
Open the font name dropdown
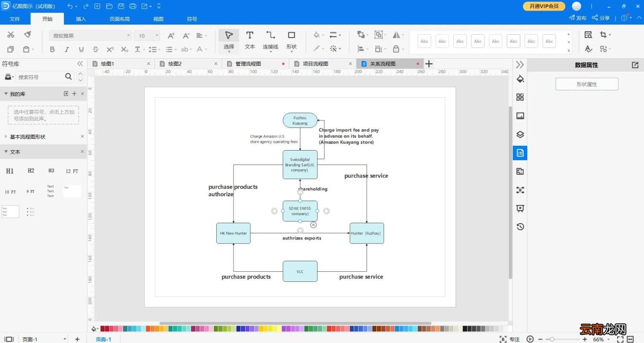click(x=128, y=36)
